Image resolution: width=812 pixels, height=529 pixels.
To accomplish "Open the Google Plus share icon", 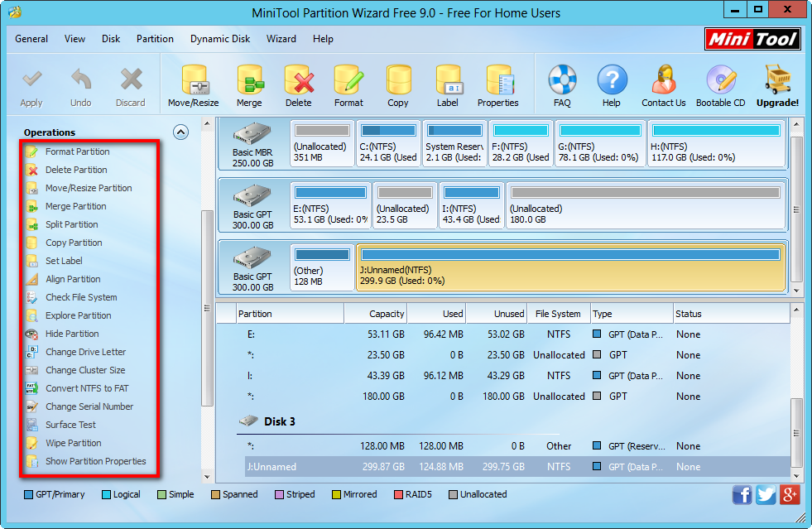I will click(790, 494).
